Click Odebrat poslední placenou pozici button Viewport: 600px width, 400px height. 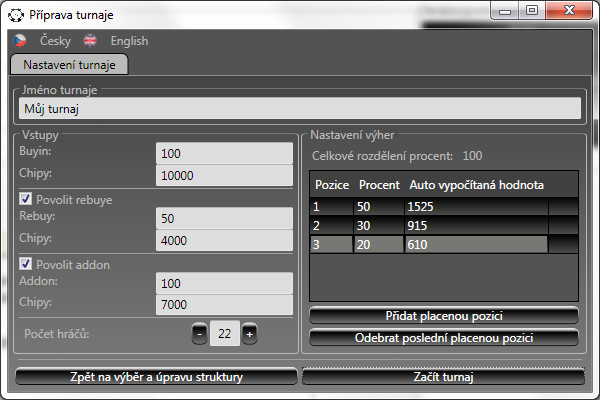click(444, 338)
